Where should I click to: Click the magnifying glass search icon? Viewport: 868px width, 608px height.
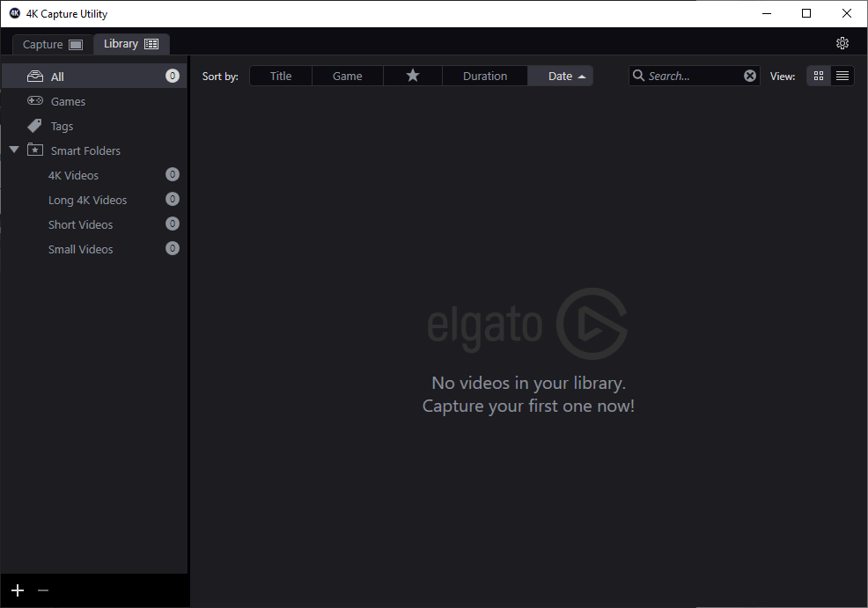tap(638, 76)
